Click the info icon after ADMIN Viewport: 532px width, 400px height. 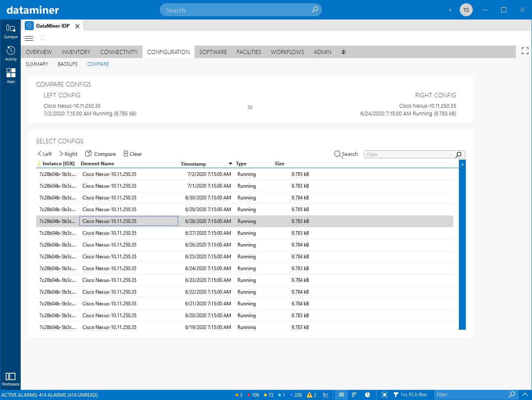point(344,52)
